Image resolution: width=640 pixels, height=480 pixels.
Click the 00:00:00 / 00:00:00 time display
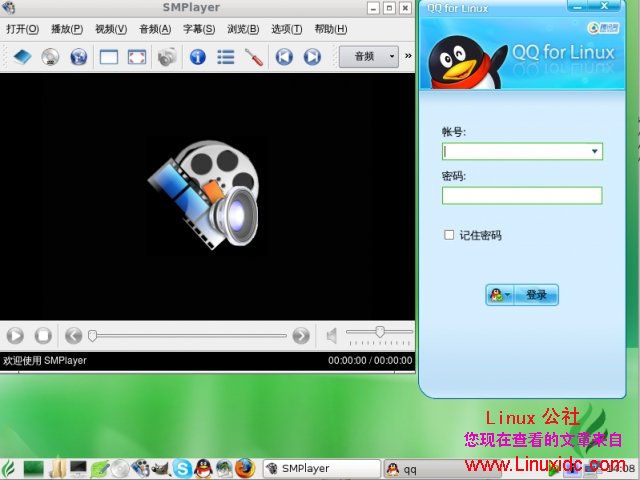(x=370, y=360)
